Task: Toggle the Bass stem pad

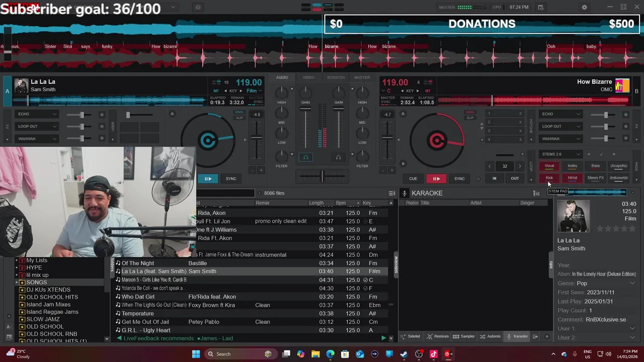Action: pyautogui.click(x=596, y=166)
